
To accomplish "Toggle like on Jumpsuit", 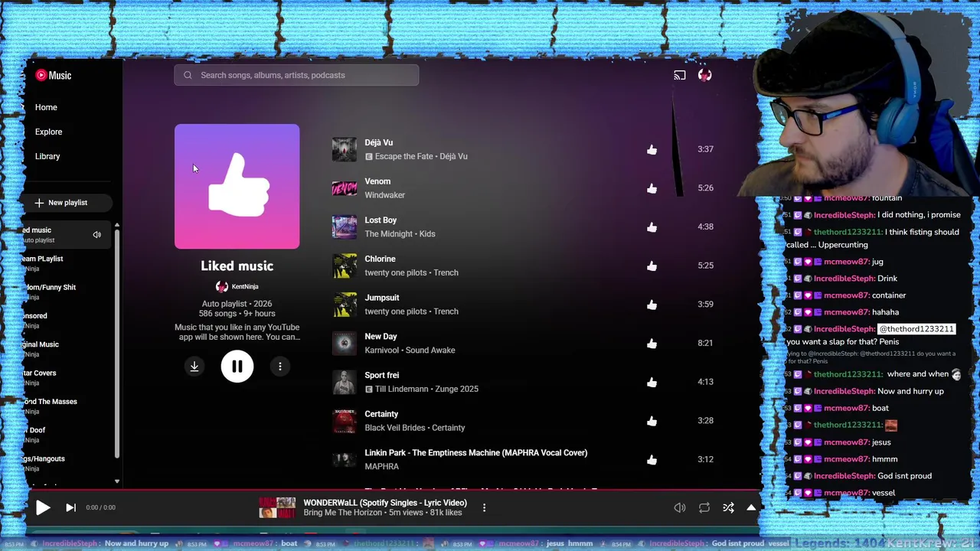I will [652, 305].
